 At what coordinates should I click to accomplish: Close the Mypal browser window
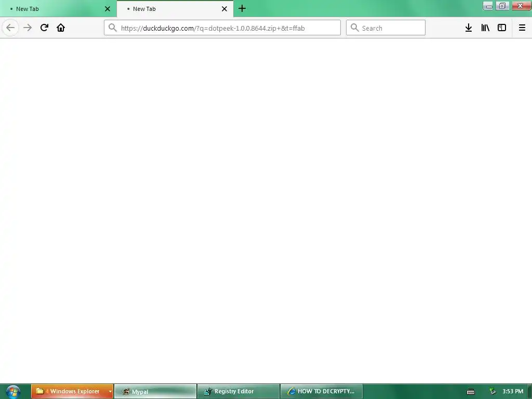(521, 6)
